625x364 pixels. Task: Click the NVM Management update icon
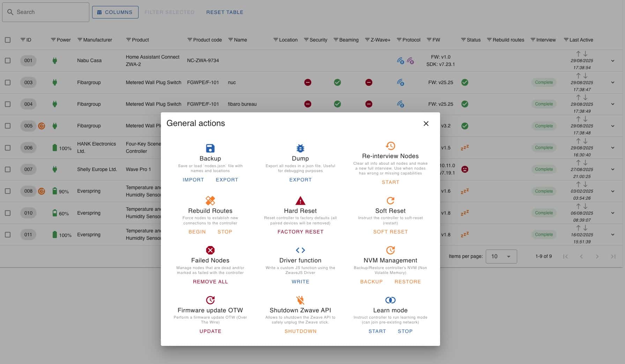click(x=390, y=250)
